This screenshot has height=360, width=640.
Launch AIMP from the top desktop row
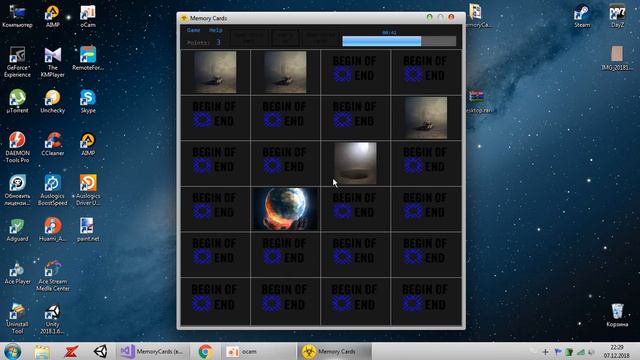pos(52,16)
